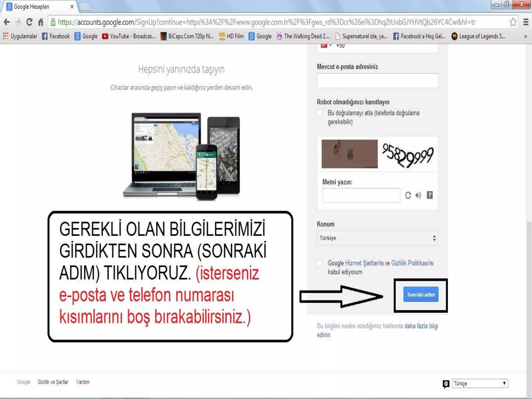Open the Supernatural izle bookmark
The width and height of the screenshot is (532, 399).
pyautogui.click(x=361, y=36)
